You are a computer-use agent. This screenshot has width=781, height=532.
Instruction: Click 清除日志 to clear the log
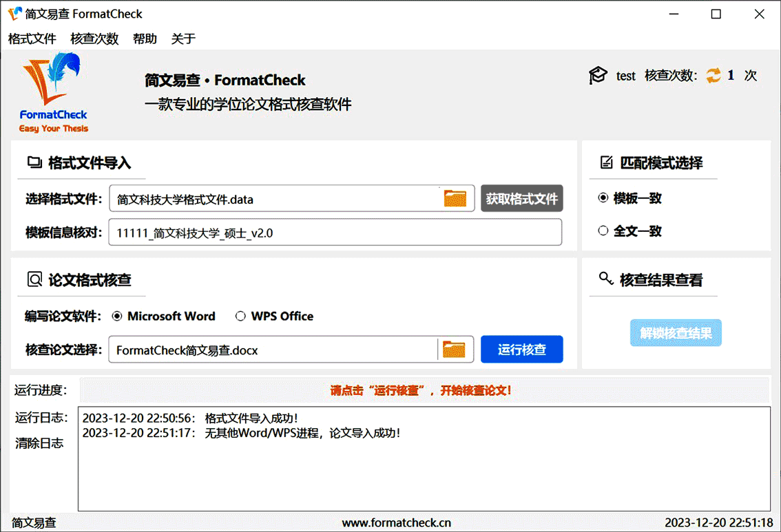pyautogui.click(x=39, y=443)
